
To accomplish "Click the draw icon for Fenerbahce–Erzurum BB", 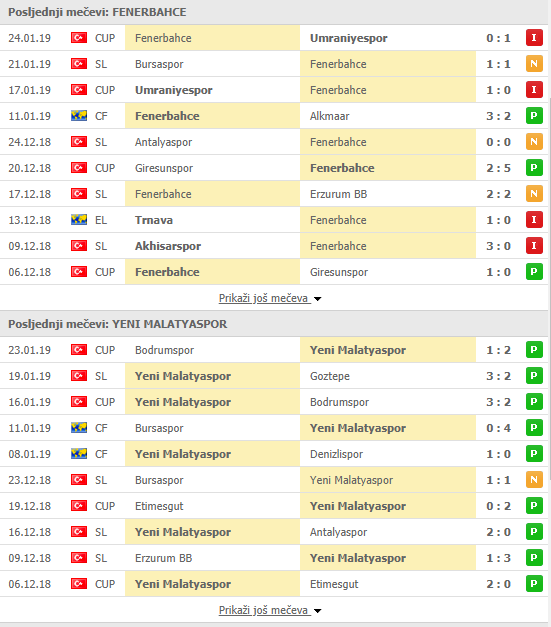I will pos(534,194).
